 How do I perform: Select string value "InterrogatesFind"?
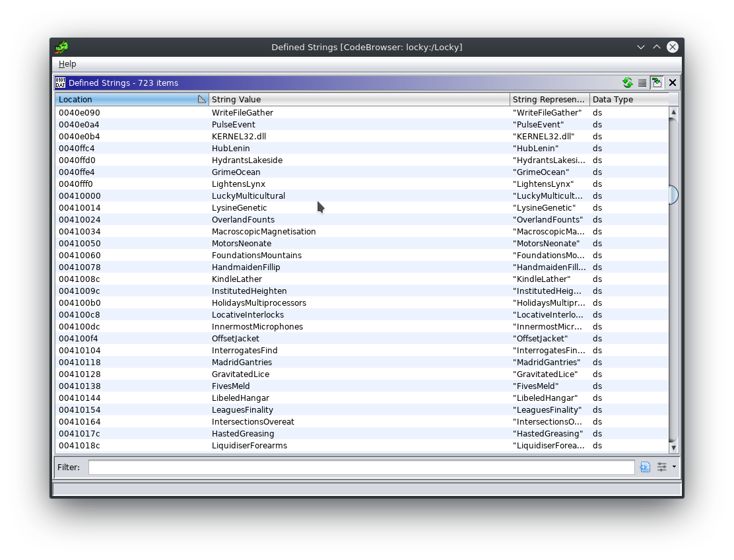245,351
